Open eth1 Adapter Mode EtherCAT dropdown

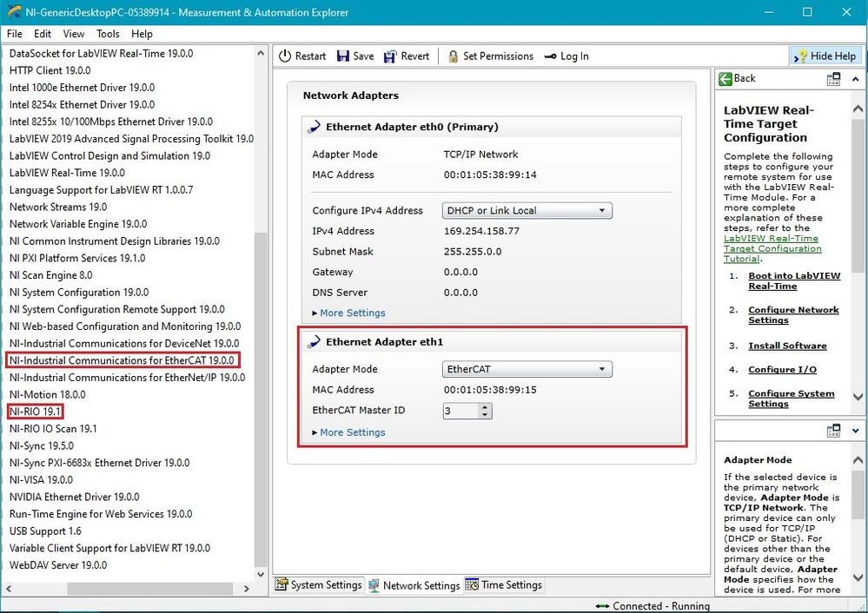(527, 369)
